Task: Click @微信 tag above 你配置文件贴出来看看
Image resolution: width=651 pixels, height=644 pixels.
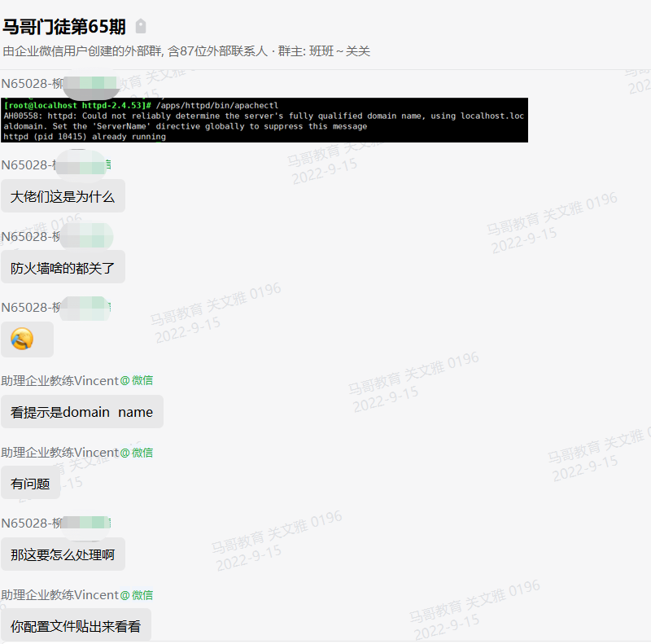Action: 137,595
